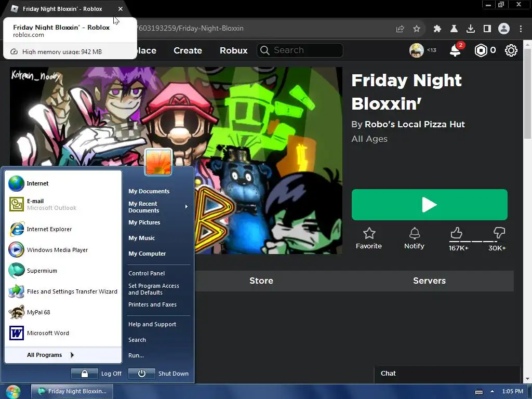The height and width of the screenshot is (399, 532).
Task: Click the Create link in Roblox navbar
Action: click(x=188, y=50)
